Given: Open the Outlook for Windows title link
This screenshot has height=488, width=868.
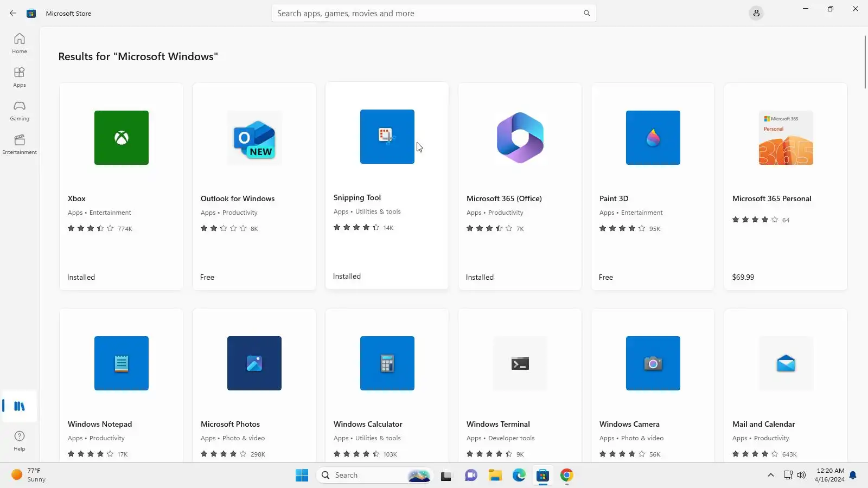Looking at the screenshot, I should coord(238,198).
